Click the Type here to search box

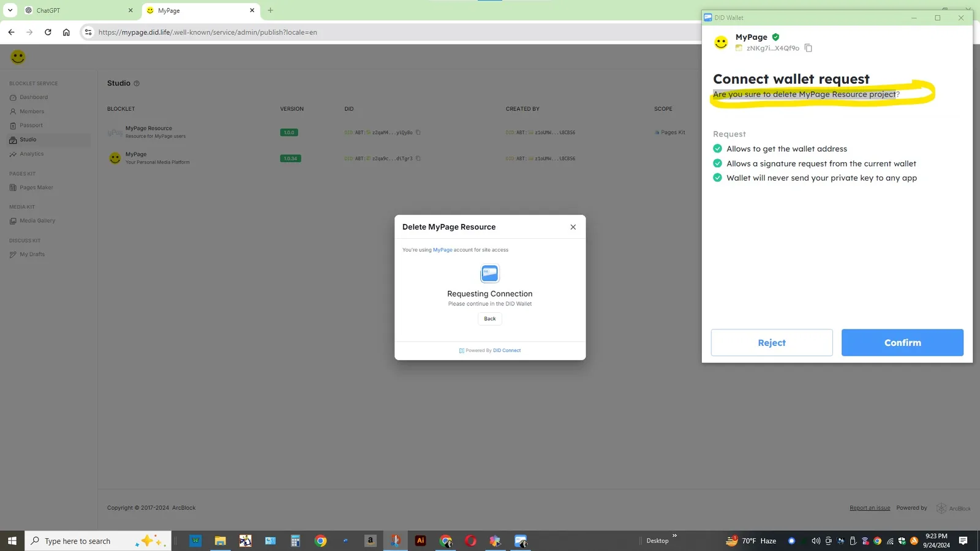click(98, 541)
